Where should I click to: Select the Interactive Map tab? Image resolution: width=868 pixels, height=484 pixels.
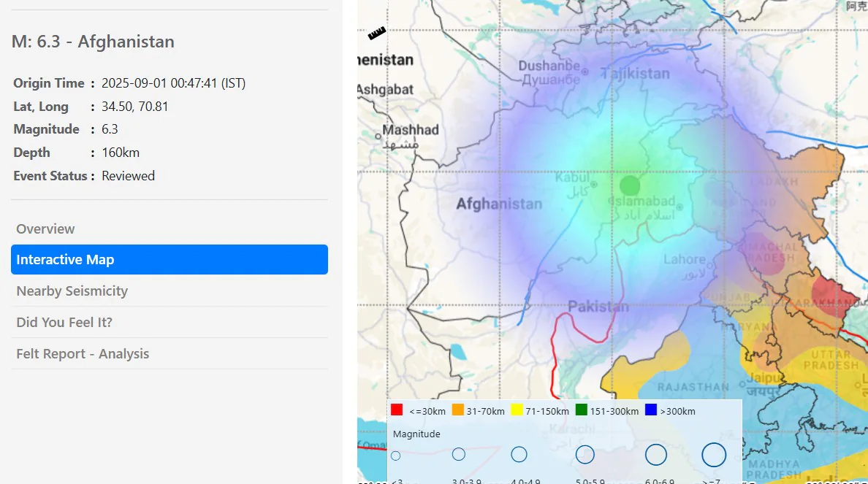tap(170, 259)
